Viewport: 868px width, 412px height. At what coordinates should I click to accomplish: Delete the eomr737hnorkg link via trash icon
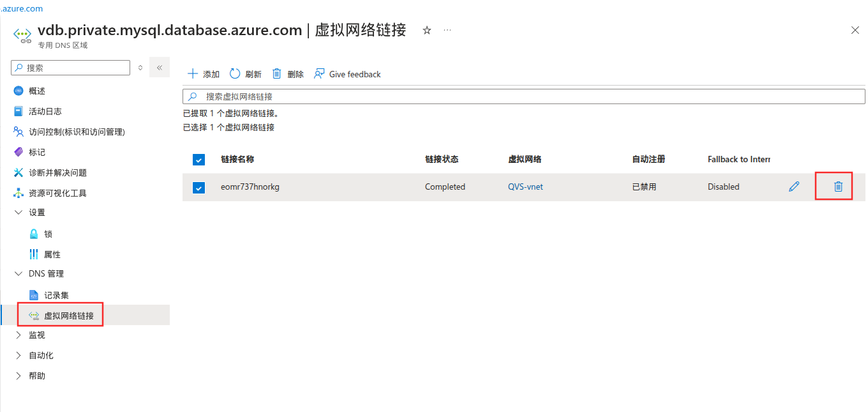coord(838,187)
